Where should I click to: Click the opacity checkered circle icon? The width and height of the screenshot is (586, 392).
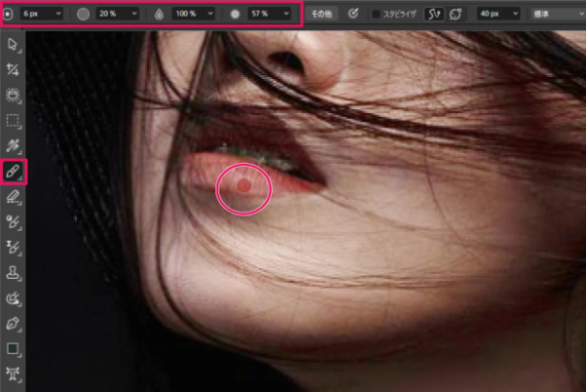(83, 14)
